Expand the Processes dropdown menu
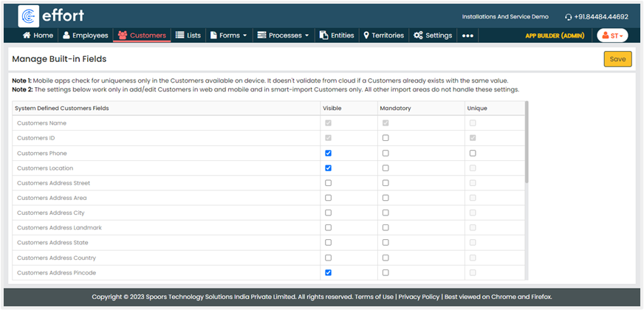This screenshot has width=644, height=310. [284, 35]
